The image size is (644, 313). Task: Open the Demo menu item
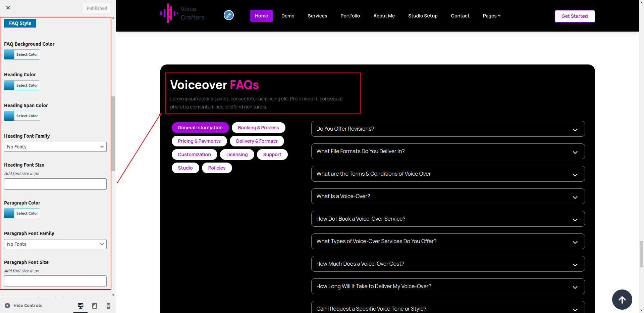coord(288,16)
